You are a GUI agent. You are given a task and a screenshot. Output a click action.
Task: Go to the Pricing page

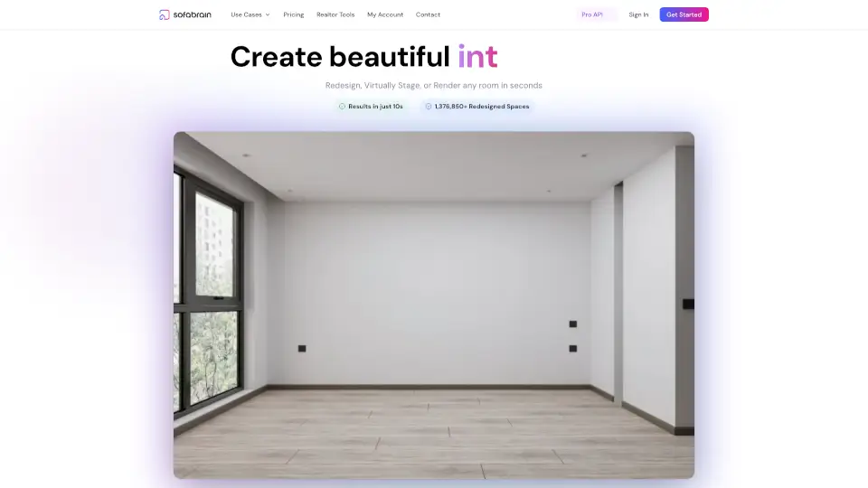293,14
